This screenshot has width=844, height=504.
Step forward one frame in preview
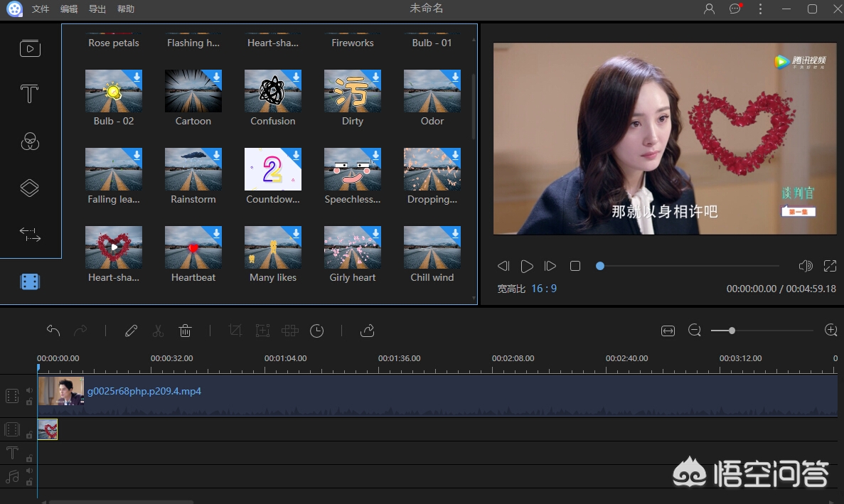tap(550, 266)
